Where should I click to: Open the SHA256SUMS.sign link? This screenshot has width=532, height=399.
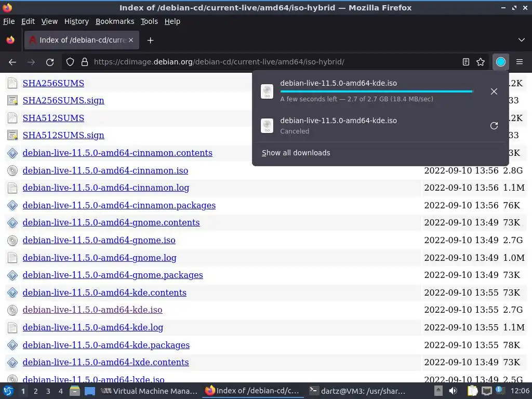(x=63, y=100)
